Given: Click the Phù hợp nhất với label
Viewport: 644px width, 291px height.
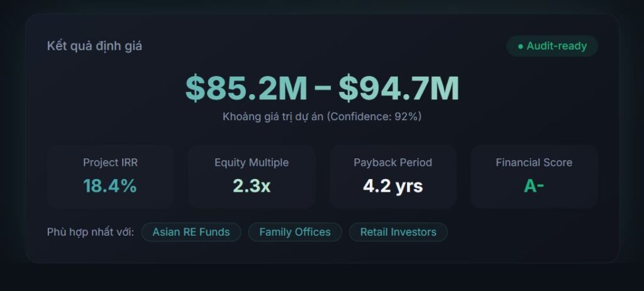Looking at the screenshot, I should pos(91,232).
